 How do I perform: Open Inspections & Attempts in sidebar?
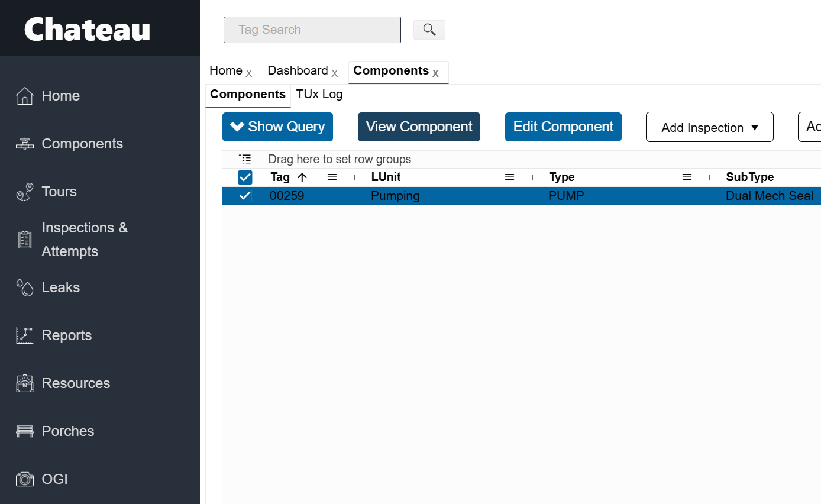(85, 240)
